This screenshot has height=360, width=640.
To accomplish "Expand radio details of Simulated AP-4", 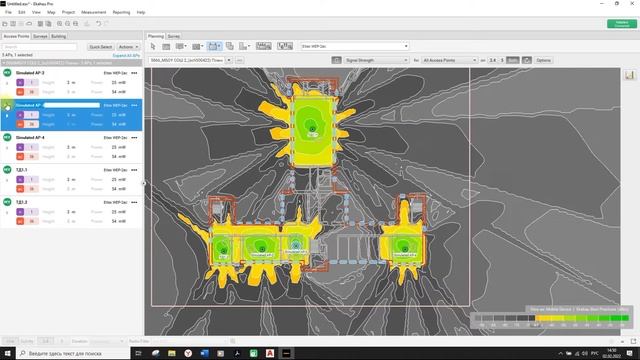I will click(x=7, y=148).
